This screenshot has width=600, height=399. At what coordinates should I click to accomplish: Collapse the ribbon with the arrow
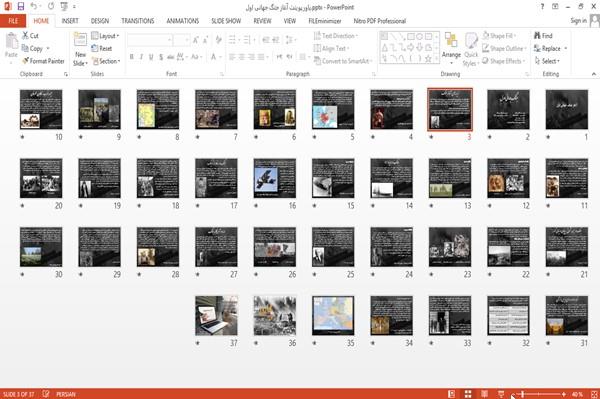[594, 74]
